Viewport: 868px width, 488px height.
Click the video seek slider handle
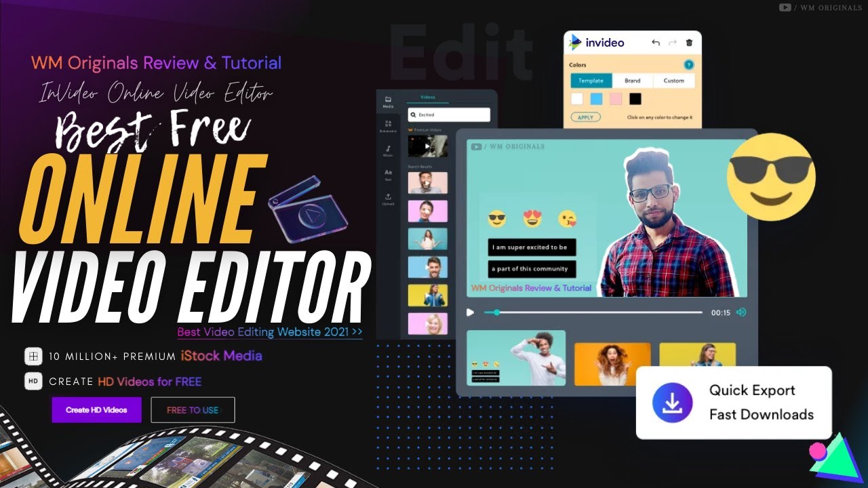click(x=497, y=312)
